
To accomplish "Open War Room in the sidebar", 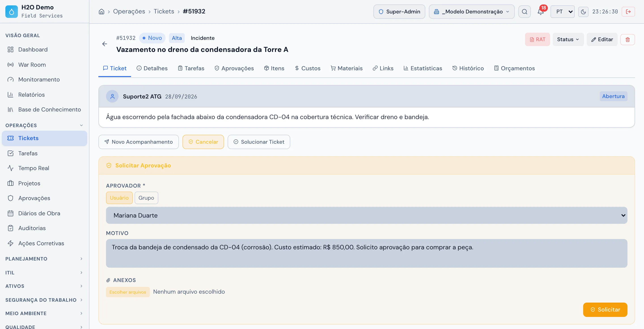I will point(44,65).
